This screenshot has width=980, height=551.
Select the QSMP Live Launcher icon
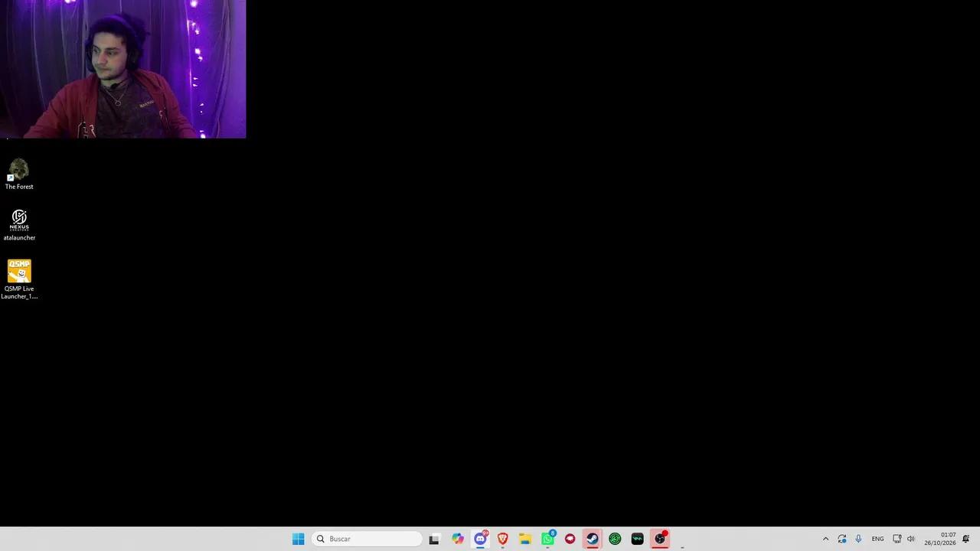pyautogui.click(x=19, y=279)
